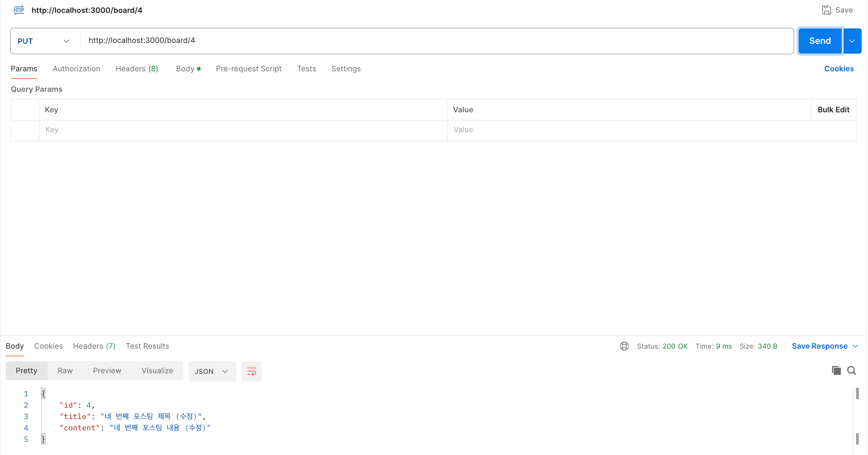The height and width of the screenshot is (455, 868).
Task: Open the JSON format dropdown
Action: (x=212, y=371)
